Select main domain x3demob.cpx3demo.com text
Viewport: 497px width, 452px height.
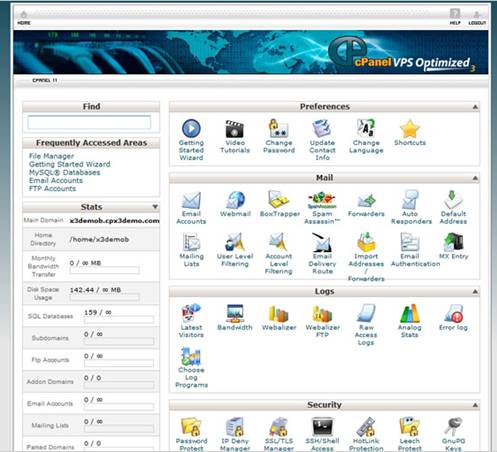pos(114,221)
